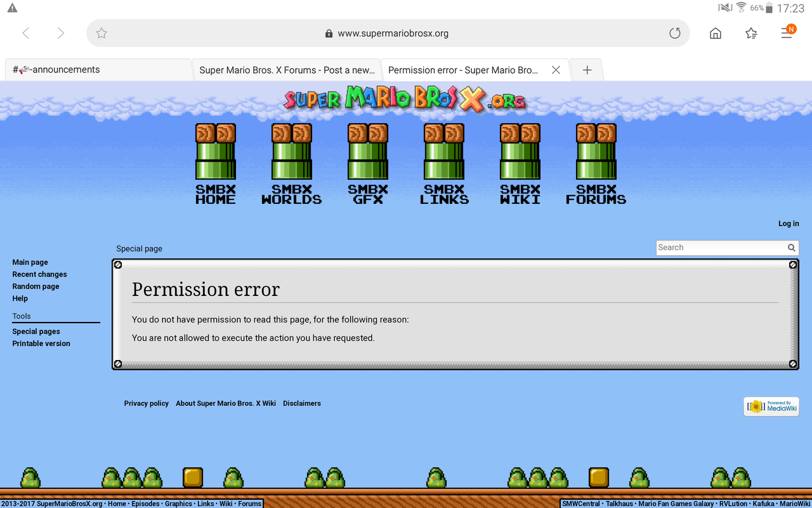Open SMWCentral footer link

click(580, 504)
